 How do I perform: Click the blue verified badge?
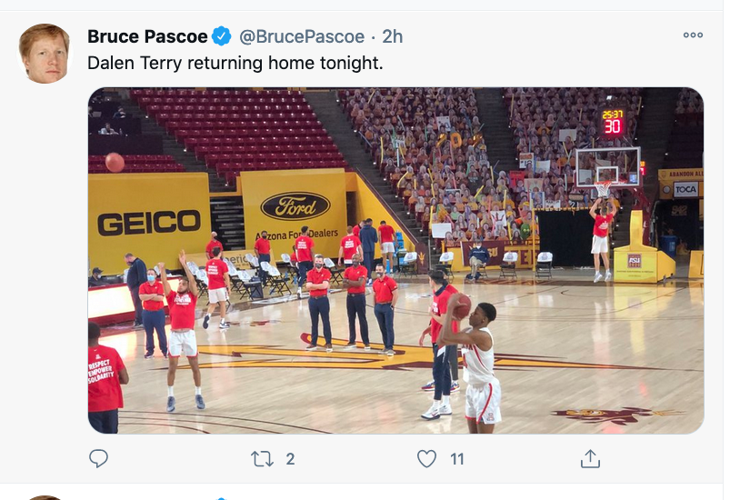coord(222,37)
